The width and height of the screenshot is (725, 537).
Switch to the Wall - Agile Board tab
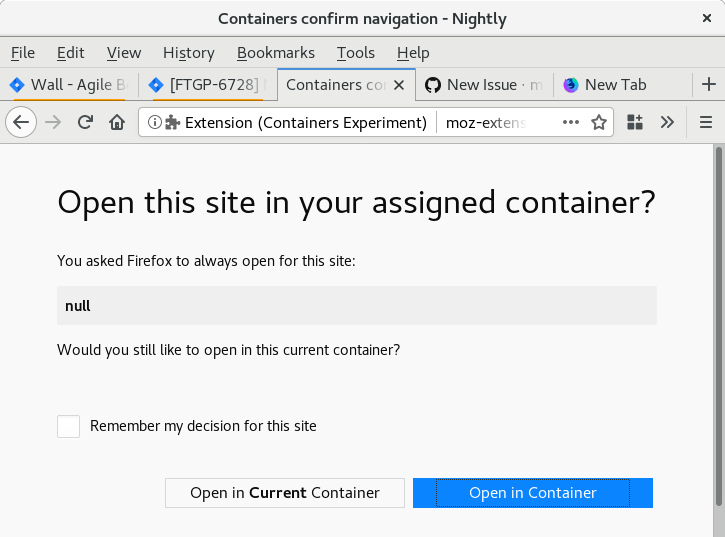68,85
